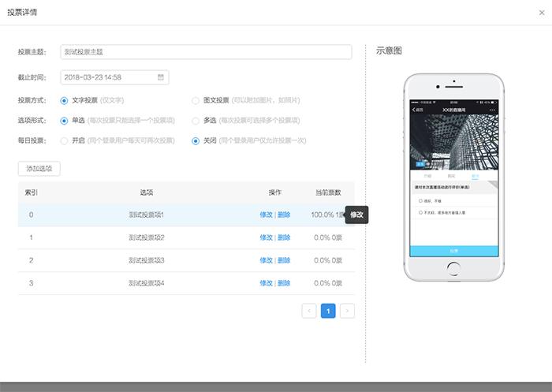Select 关闭 for daily voting
The height and width of the screenshot is (392, 552).
click(196, 140)
